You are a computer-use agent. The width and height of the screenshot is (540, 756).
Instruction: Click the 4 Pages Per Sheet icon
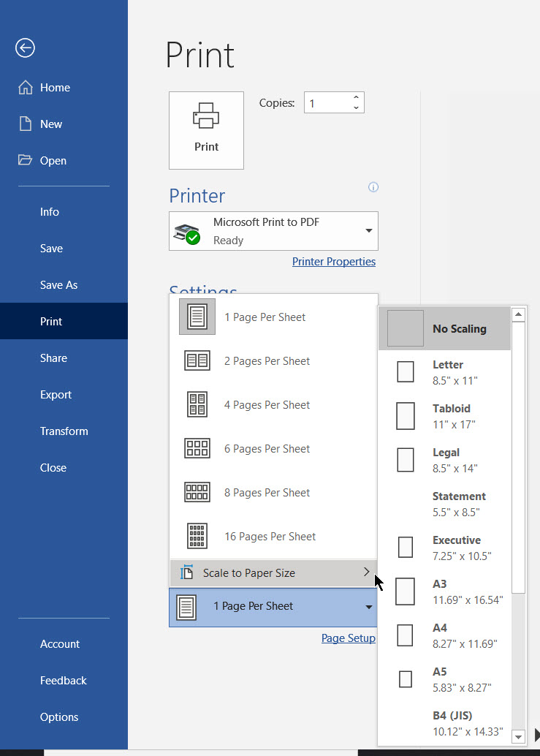click(197, 404)
